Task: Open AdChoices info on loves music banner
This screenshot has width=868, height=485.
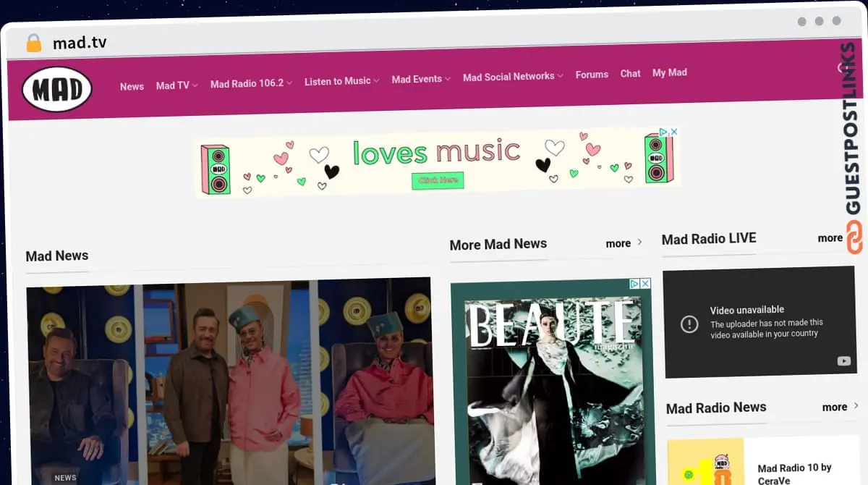Action: pos(663,132)
